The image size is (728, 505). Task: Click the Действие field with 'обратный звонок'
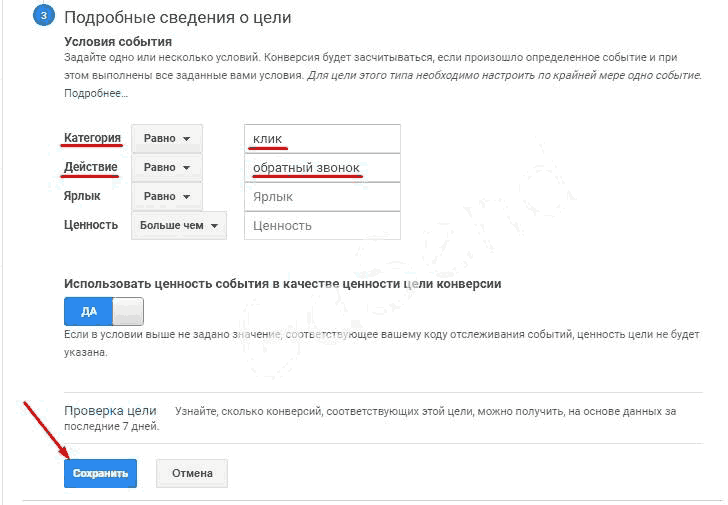click(322, 168)
